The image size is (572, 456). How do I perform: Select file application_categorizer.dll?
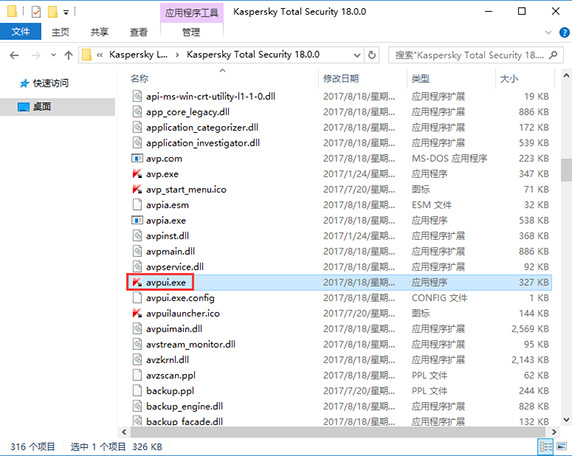click(202, 128)
